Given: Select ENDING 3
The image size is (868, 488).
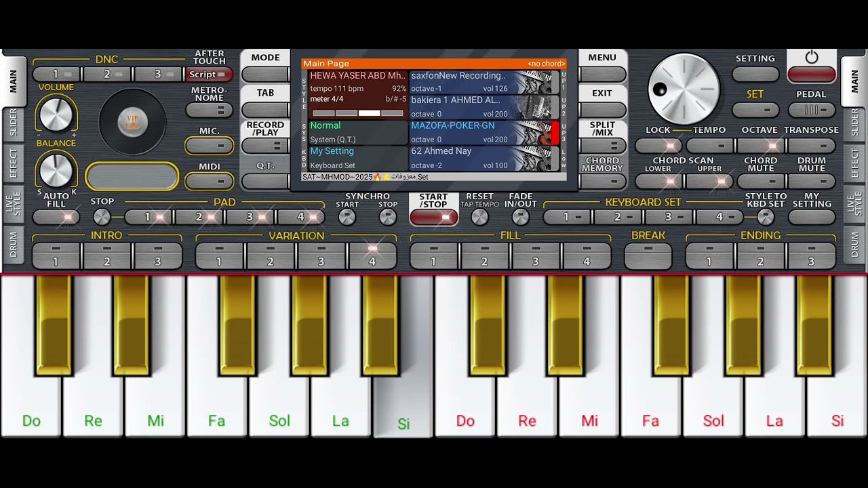Looking at the screenshot, I should click(812, 256).
